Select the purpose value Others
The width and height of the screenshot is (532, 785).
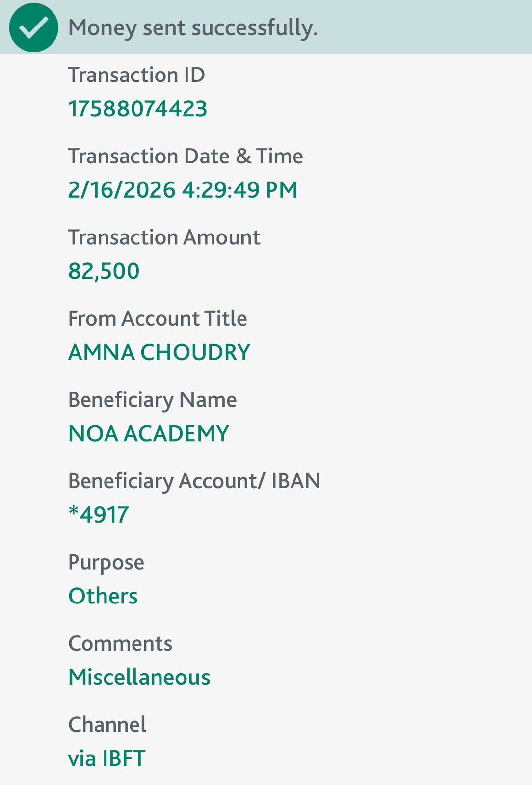(x=103, y=596)
